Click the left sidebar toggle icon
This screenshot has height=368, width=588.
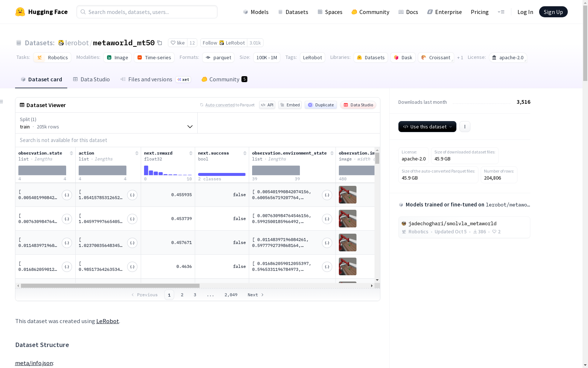tap(2, 102)
